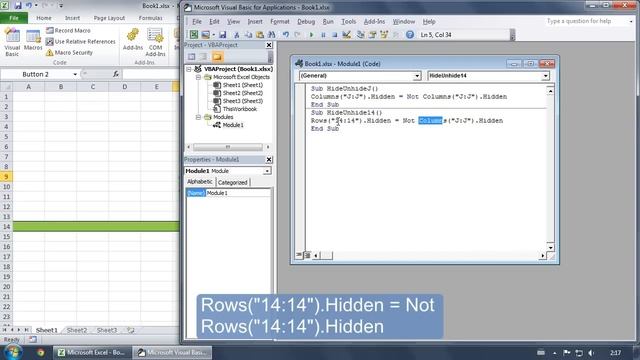The width and height of the screenshot is (640, 360).
Task: Click Redo icon in VBA toolbar
Action: 298,35
